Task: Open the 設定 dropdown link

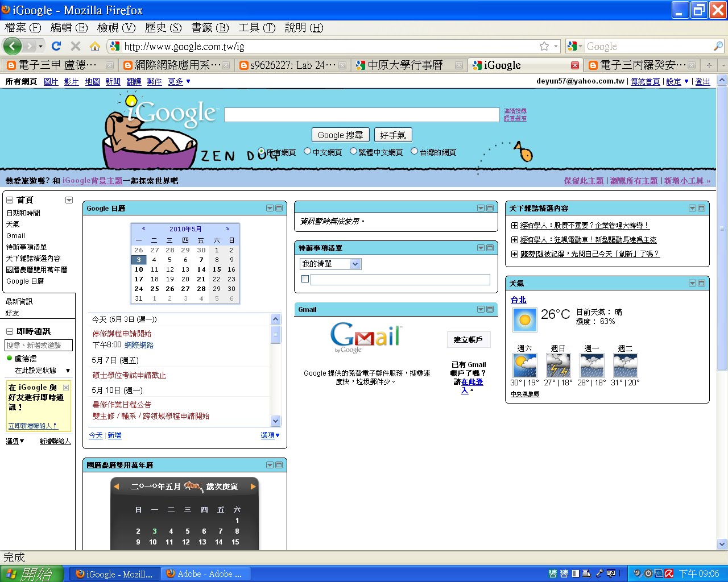Action: click(677, 81)
